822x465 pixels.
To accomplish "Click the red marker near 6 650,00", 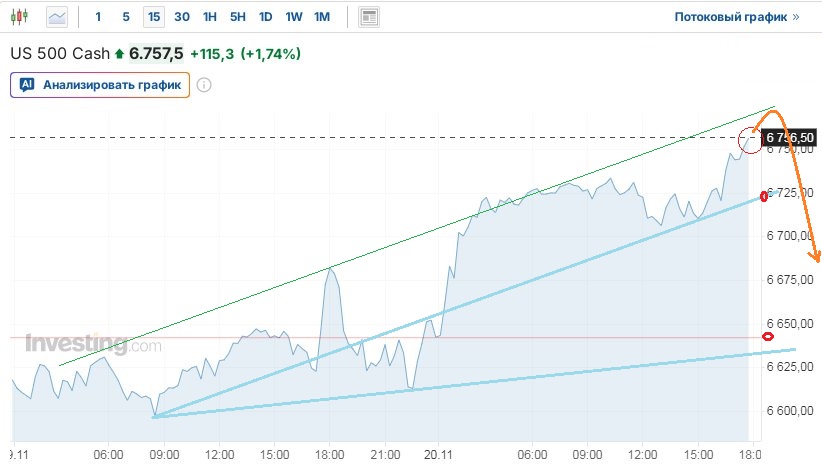I will pyautogui.click(x=767, y=337).
